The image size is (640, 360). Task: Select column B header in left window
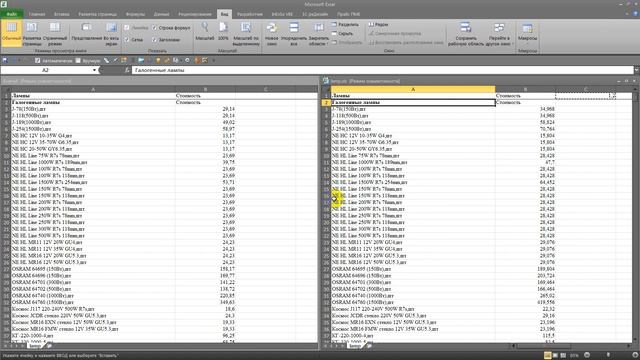pos(205,89)
